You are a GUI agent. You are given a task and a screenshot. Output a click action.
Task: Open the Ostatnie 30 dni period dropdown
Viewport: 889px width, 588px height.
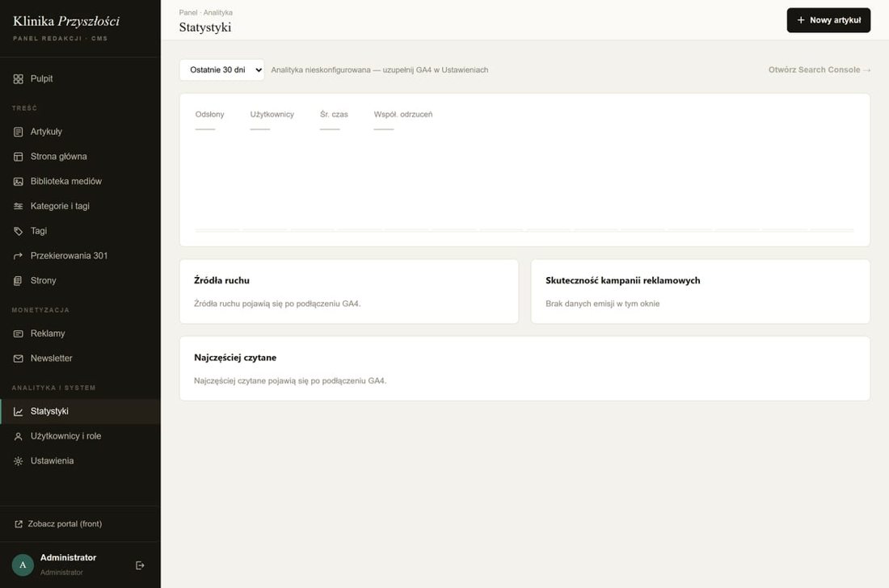tap(221, 70)
